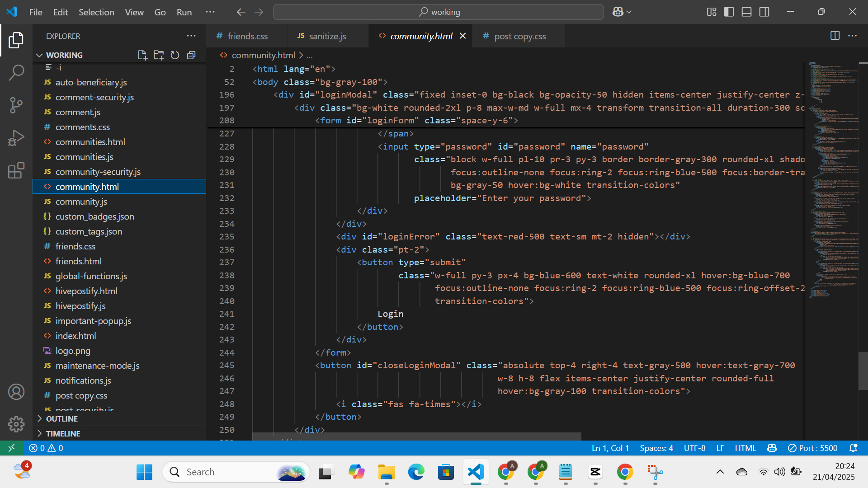
Task: Create a new folder in WORKING
Action: point(159,55)
